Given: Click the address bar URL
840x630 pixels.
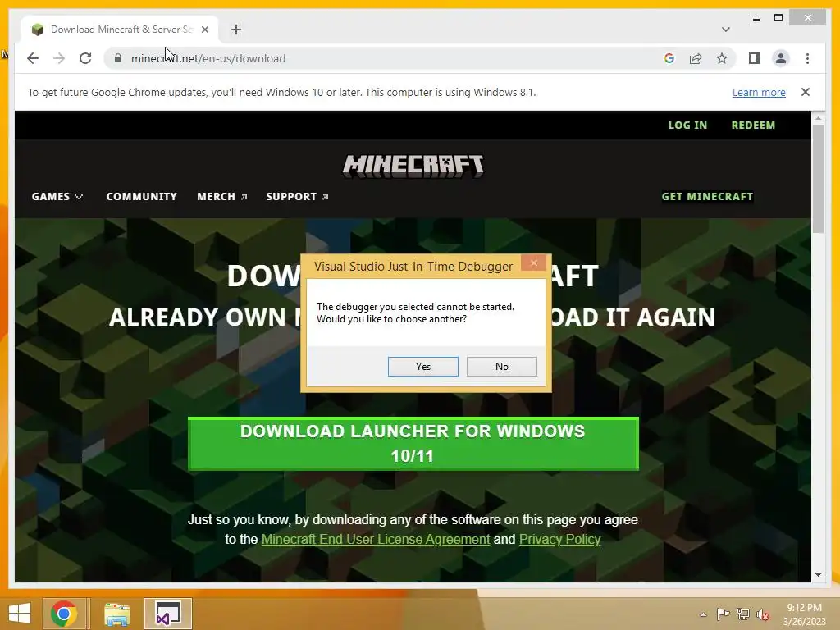Looking at the screenshot, I should pyautogui.click(x=208, y=58).
